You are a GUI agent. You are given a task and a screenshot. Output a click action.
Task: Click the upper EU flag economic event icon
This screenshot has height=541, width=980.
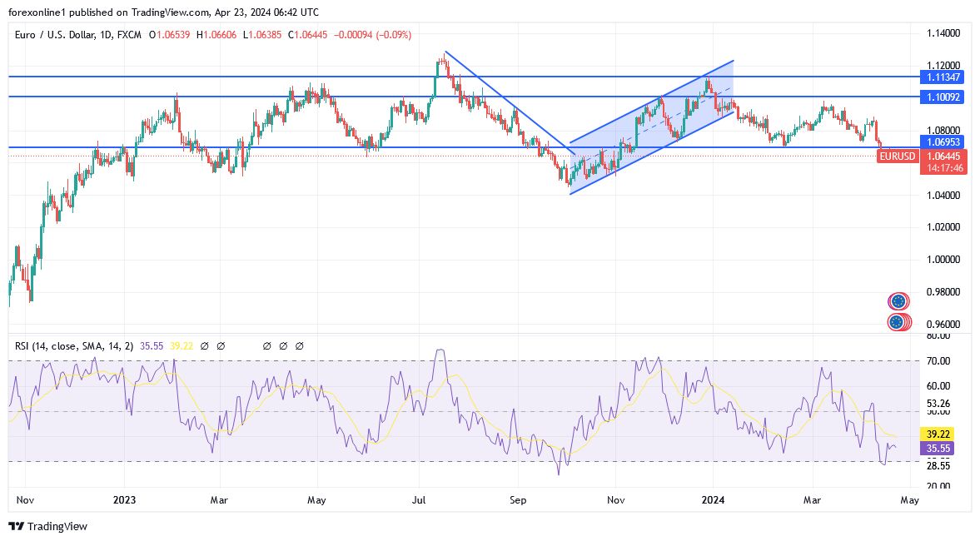click(898, 300)
